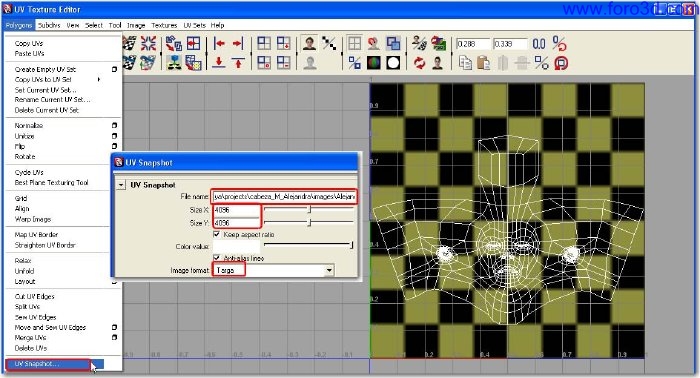The height and width of the screenshot is (378, 700).
Task: Align UVs left with red left-arrow icon
Action: (219, 44)
